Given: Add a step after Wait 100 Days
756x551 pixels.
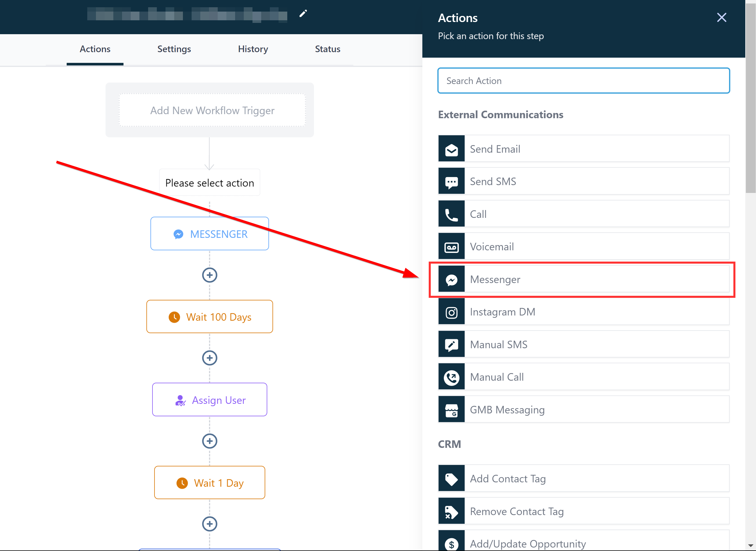Looking at the screenshot, I should [x=210, y=358].
